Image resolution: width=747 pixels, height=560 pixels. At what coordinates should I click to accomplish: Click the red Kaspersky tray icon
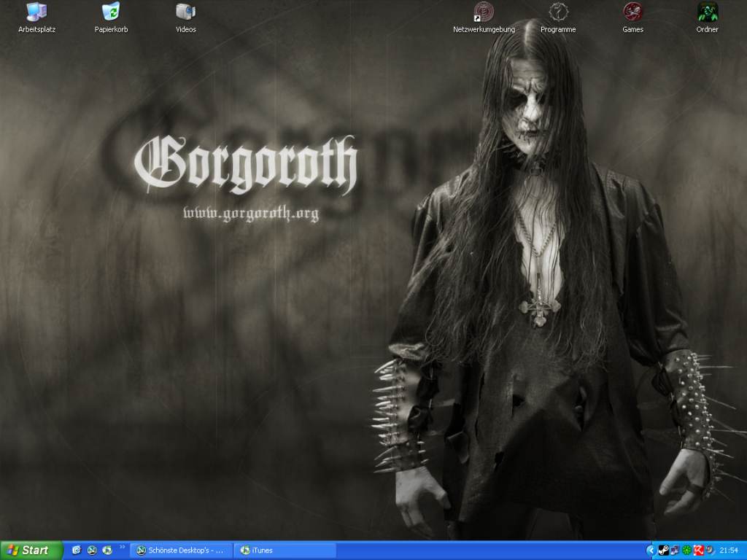698,551
